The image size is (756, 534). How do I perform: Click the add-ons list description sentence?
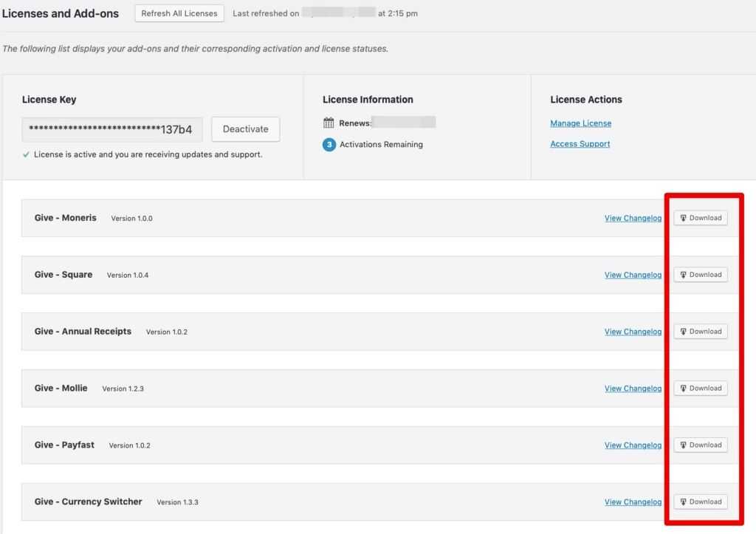click(195, 49)
